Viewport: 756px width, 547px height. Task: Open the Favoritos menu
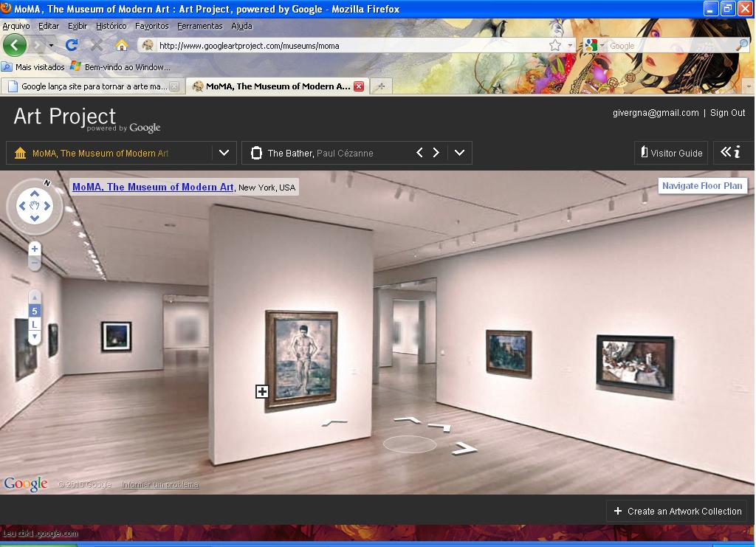(x=152, y=26)
